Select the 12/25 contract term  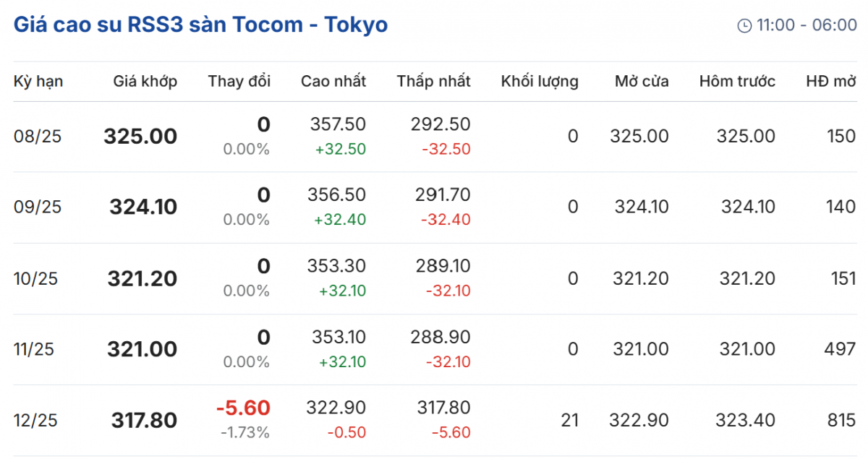click(33, 420)
